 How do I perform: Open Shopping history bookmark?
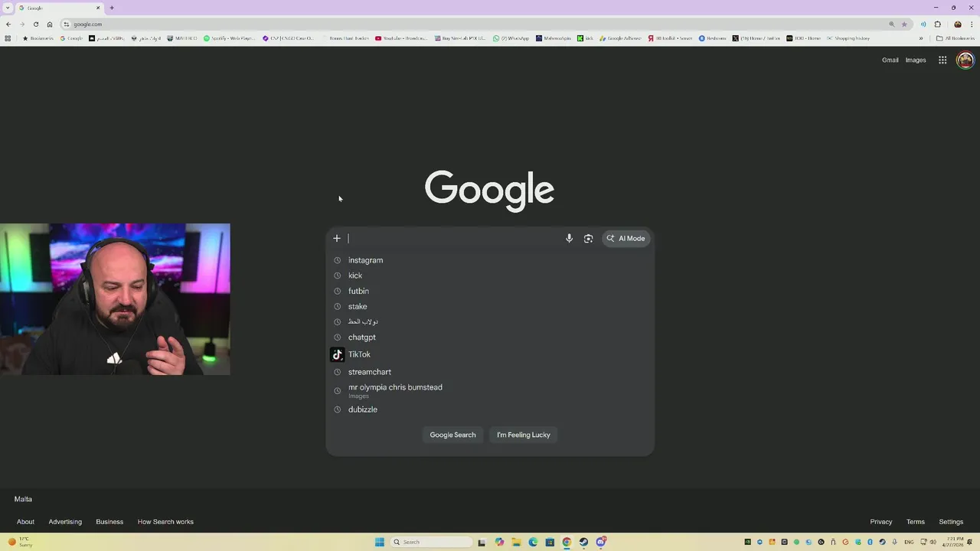click(848, 37)
